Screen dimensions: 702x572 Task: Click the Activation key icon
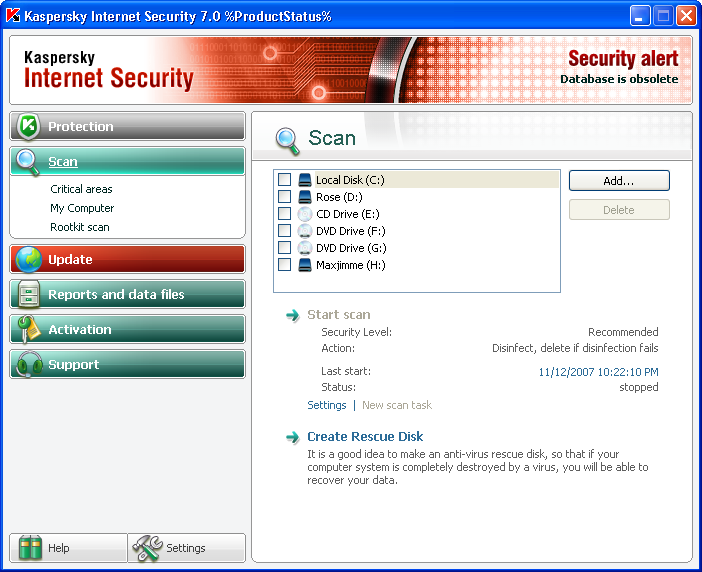pyautogui.click(x=28, y=329)
